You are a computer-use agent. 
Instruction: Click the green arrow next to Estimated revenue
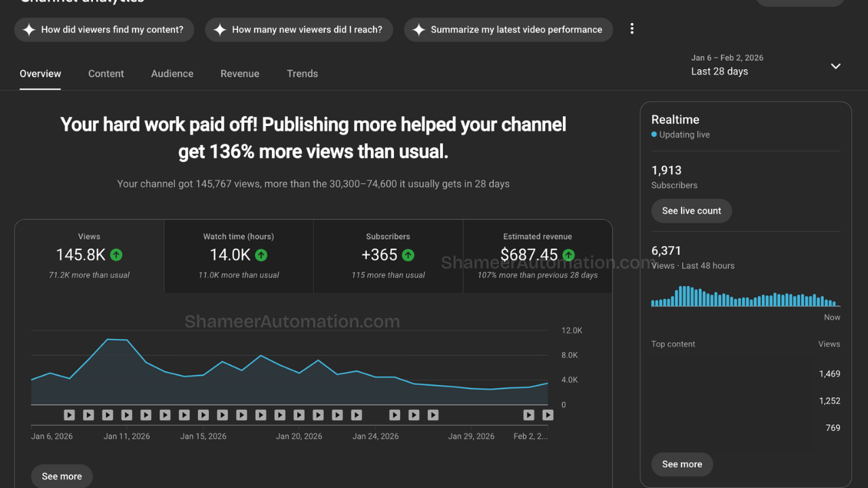tap(568, 255)
